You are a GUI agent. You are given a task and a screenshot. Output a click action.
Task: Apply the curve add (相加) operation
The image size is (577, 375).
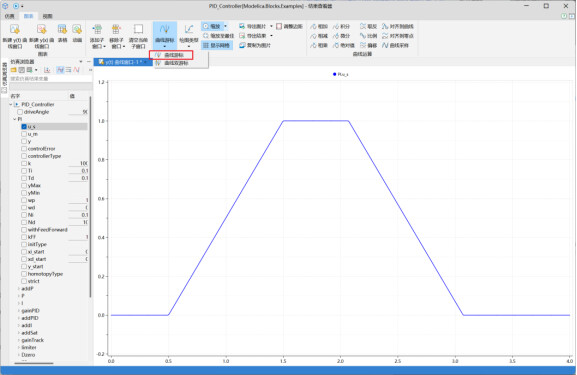(319, 26)
